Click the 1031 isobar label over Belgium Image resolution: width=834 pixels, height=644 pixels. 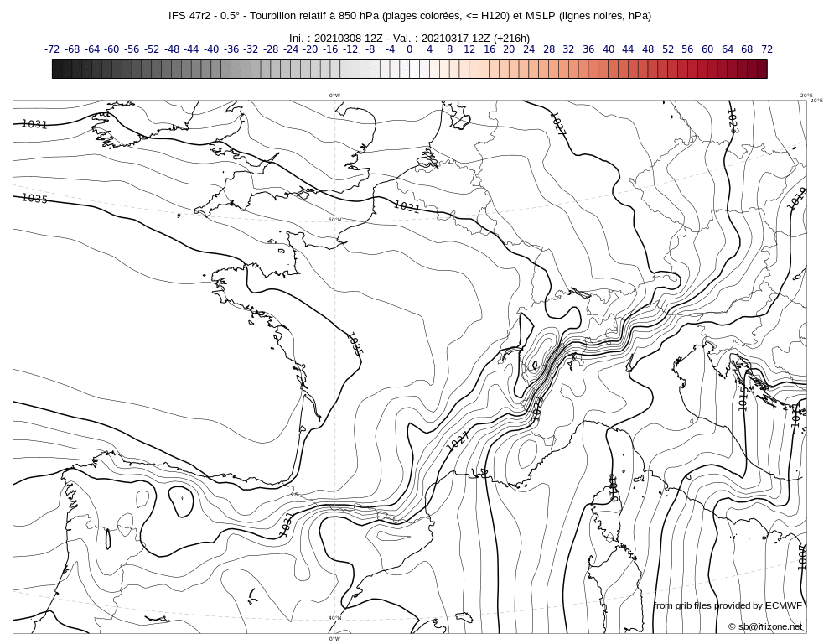pos(407,206)
